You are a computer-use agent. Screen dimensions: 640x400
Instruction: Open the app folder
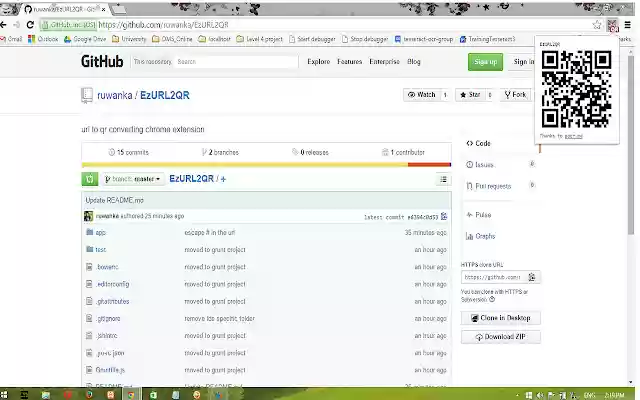coord(100,233)
